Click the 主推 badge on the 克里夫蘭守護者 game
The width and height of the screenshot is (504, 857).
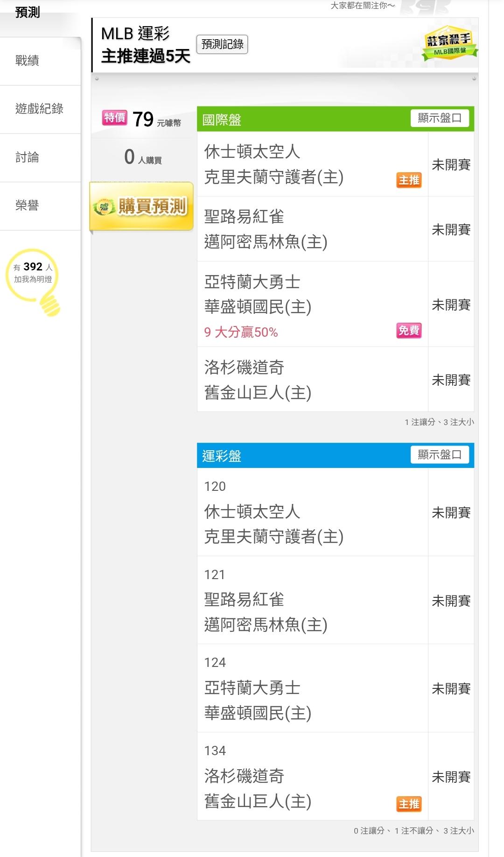[409, 180]
